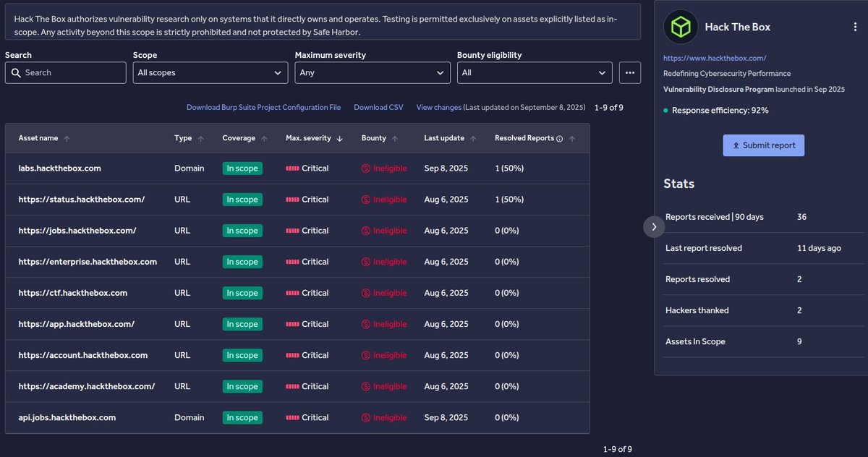
Task: Click the Hack The Box program title
Action: [x=738, y=27]
